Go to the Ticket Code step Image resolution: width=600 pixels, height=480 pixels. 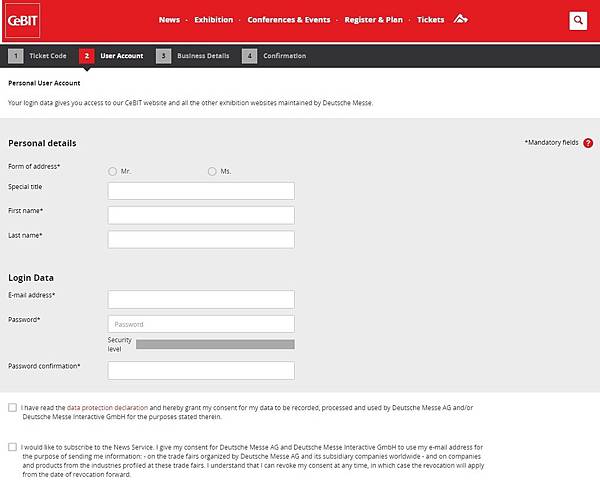click(x=48, y=56)
